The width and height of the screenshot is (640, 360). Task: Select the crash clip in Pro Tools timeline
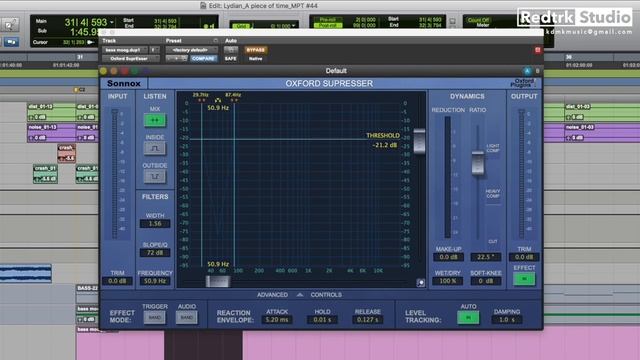[x=67, y=153]
